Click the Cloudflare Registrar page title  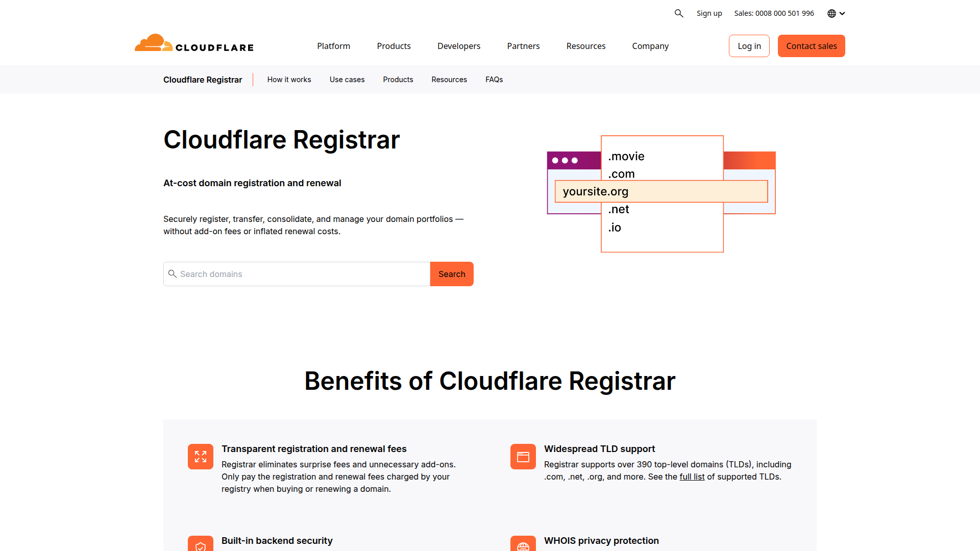tap(281, 140)
